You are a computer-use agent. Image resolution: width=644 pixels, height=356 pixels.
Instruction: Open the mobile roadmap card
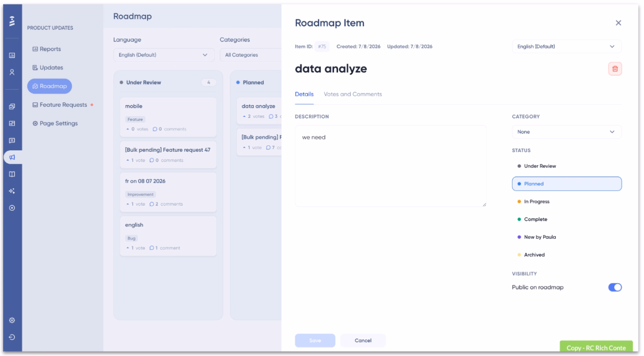point(168,117)
